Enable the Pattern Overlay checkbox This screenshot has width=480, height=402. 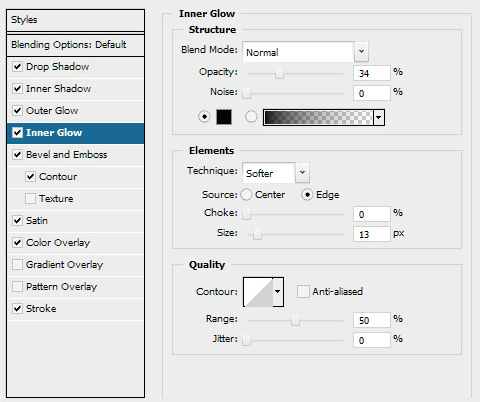click(17, 287)
